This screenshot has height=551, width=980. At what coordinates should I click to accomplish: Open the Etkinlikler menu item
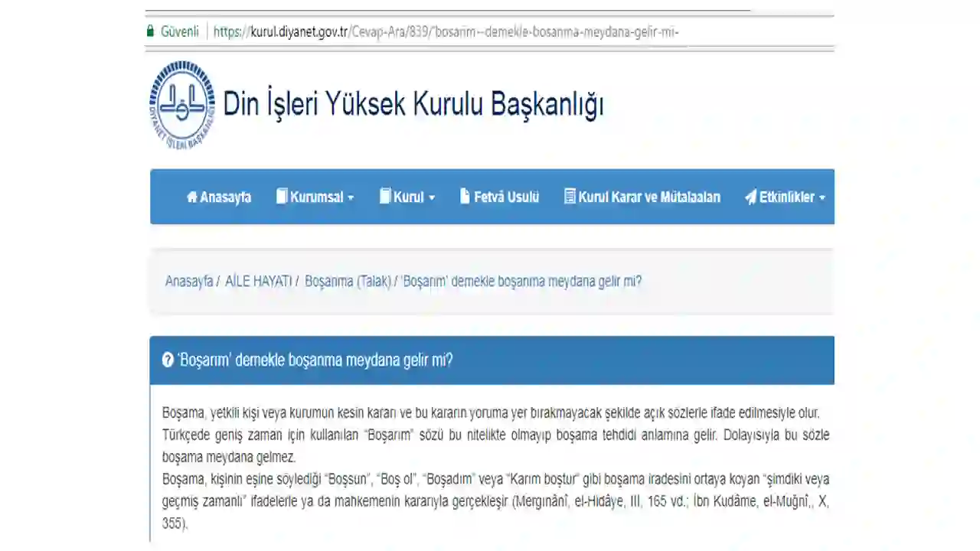(785, 197)
